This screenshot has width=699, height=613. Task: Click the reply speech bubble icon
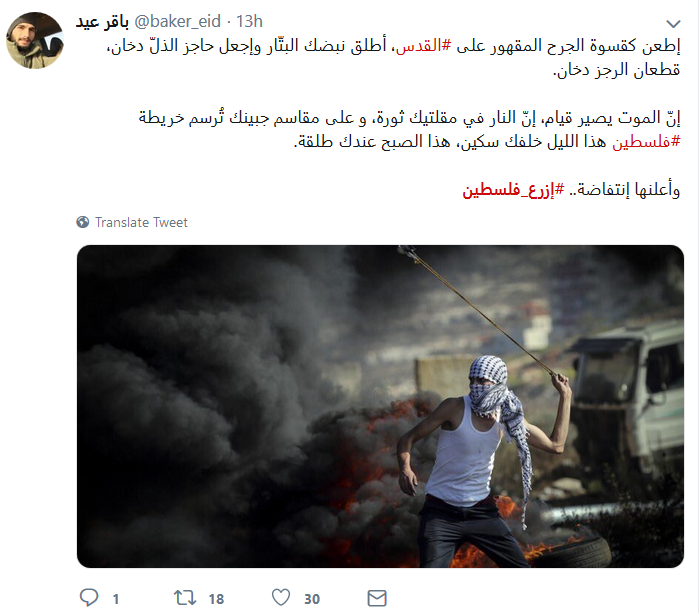pyautogui.click(x=89, y=597)
